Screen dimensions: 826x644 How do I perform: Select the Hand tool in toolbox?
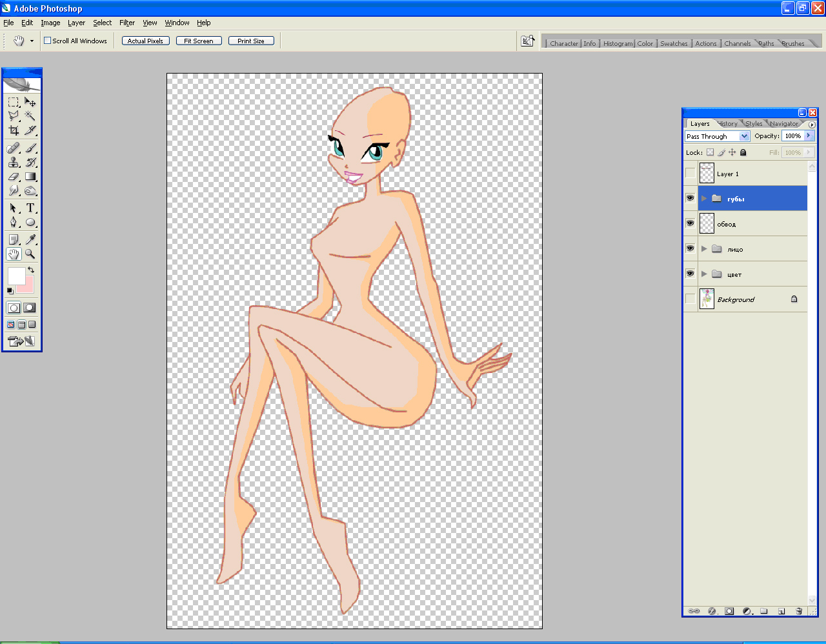pyautogui.click(x=14, y=254)
